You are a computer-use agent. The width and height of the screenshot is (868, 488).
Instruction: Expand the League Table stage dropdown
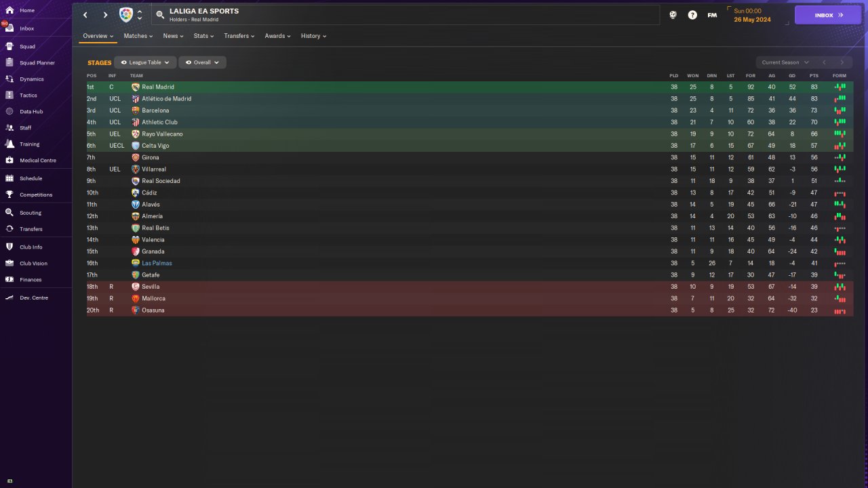pos(145,62)
